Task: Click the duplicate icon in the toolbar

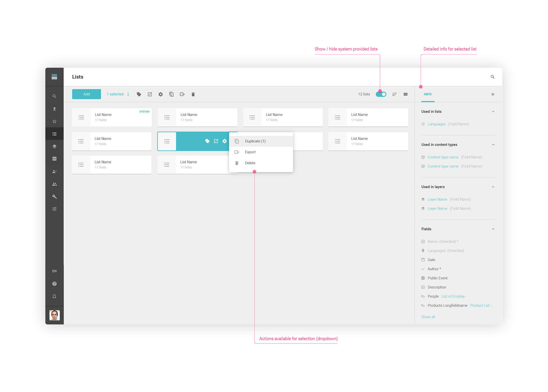Action: [171, 94]
